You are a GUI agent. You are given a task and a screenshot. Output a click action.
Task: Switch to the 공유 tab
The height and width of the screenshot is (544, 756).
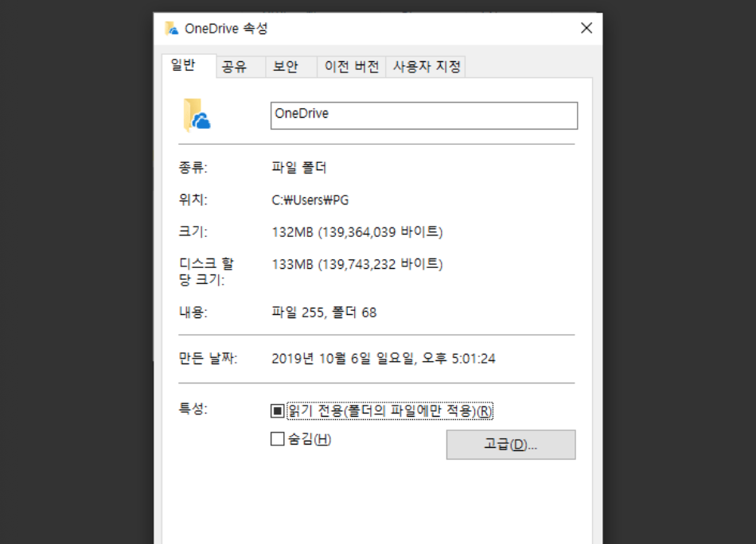240,67
